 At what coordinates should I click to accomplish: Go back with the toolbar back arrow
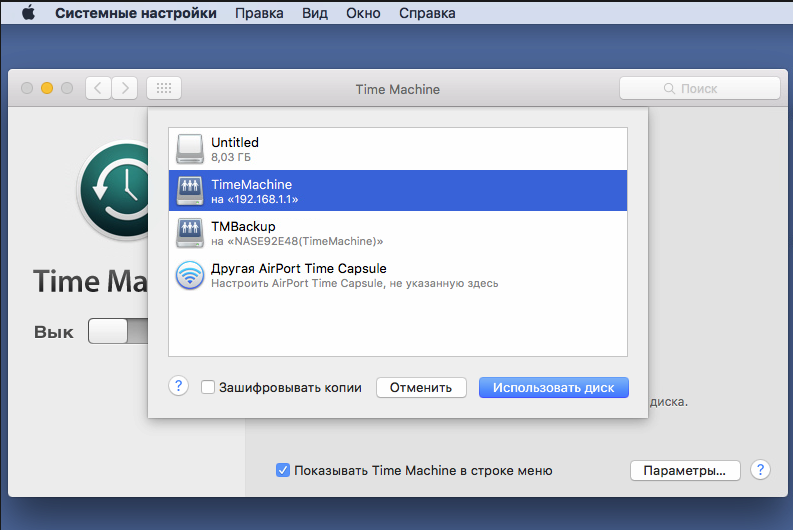tap(99, 88)
